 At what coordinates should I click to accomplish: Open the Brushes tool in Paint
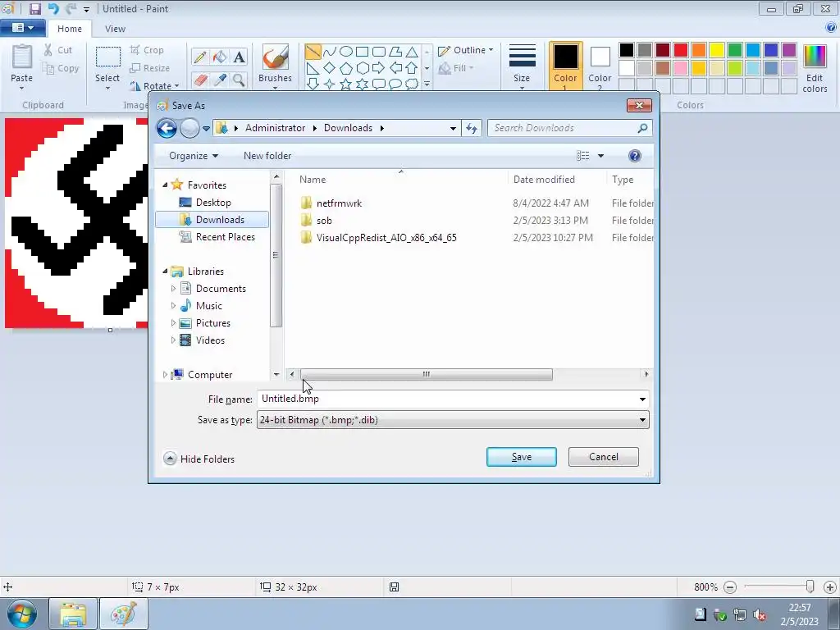click(x=276, y=64)
